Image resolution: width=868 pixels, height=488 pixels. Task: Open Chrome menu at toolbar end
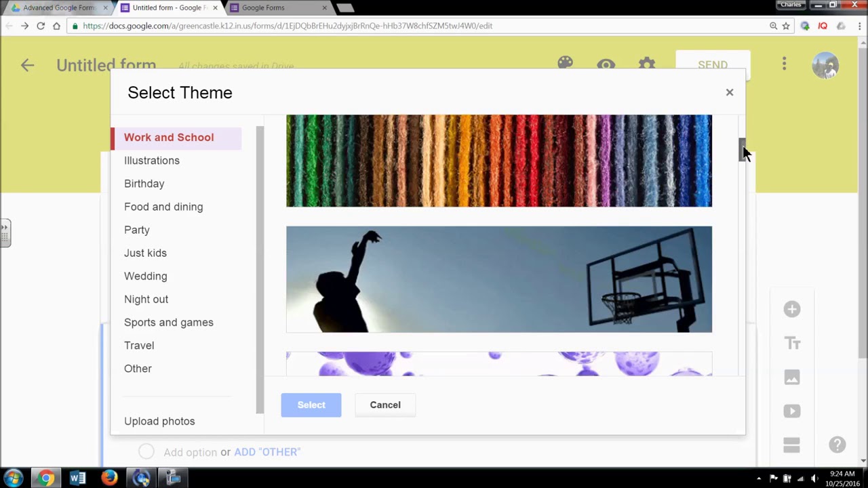pos(859,26)
